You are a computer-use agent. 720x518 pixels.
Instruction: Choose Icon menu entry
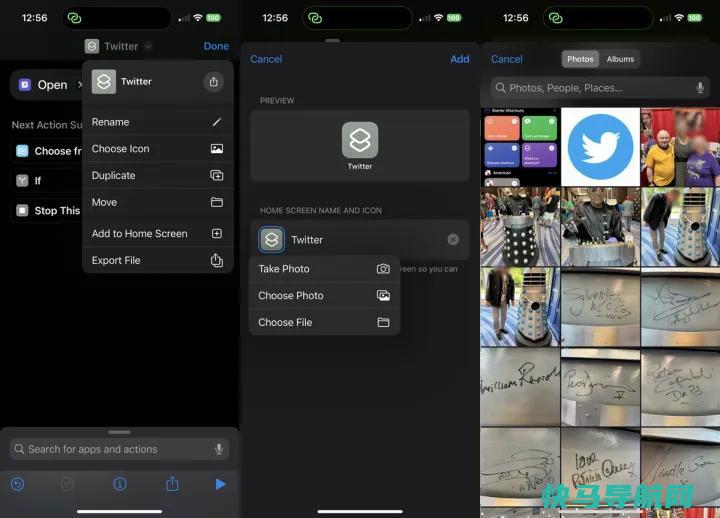coord(158,149)
